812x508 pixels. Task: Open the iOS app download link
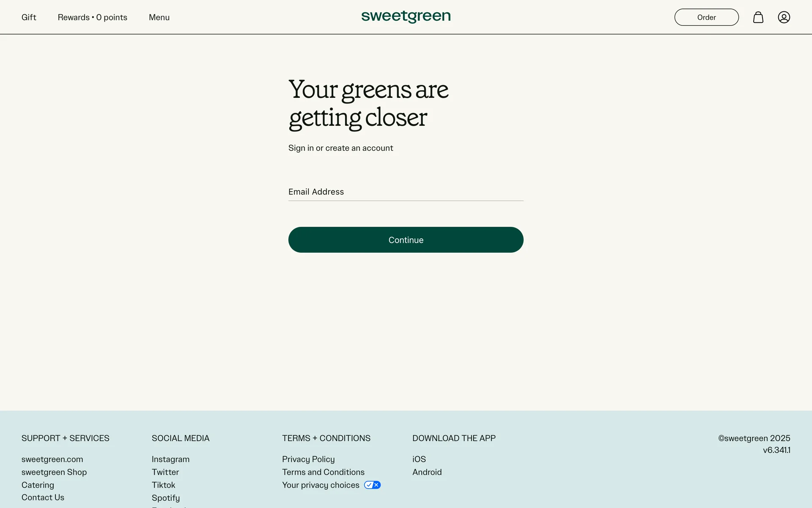click(x=419, y=459)
